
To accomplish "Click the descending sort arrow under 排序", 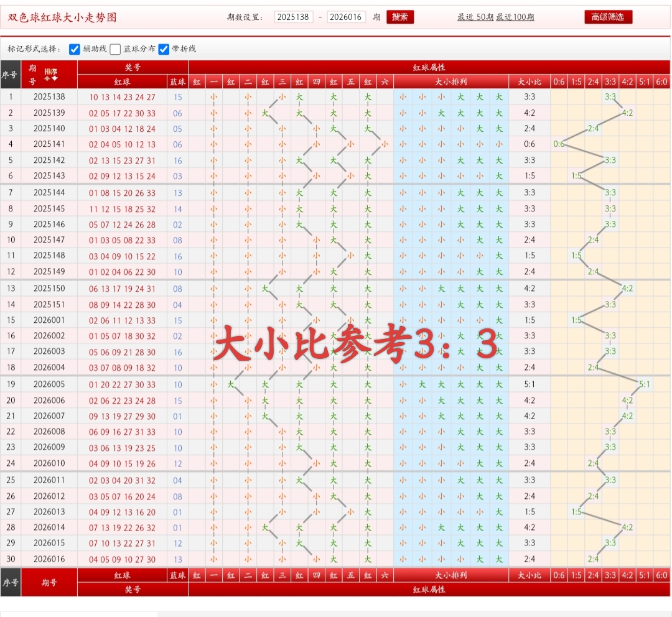I will [54, 78].
